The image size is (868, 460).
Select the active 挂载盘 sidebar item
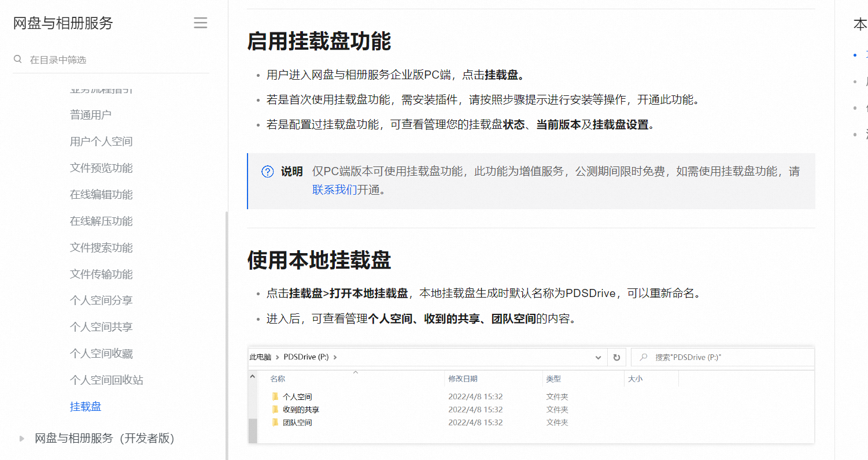pos(86,407)
